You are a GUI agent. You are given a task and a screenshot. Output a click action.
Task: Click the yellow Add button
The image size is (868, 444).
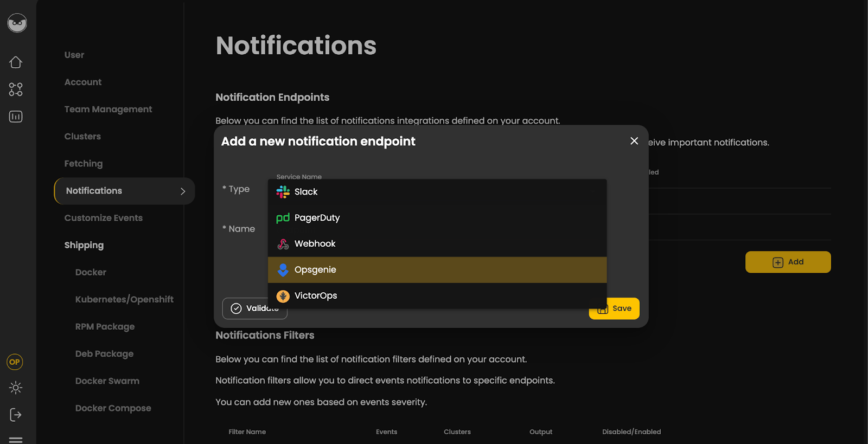(x=788, y=262)
